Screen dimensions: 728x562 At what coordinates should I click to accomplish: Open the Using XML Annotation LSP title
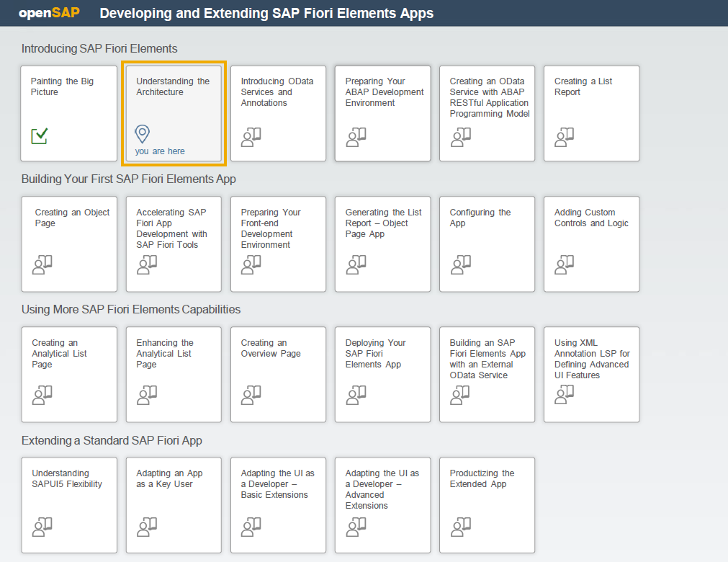coord(592,359)
